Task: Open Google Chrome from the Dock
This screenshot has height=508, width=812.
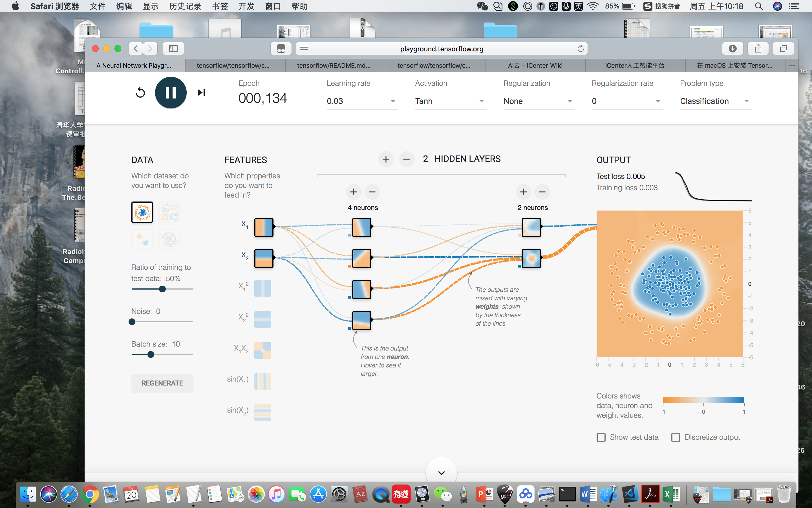Action: pyautogui.click(x=90, y=494)
